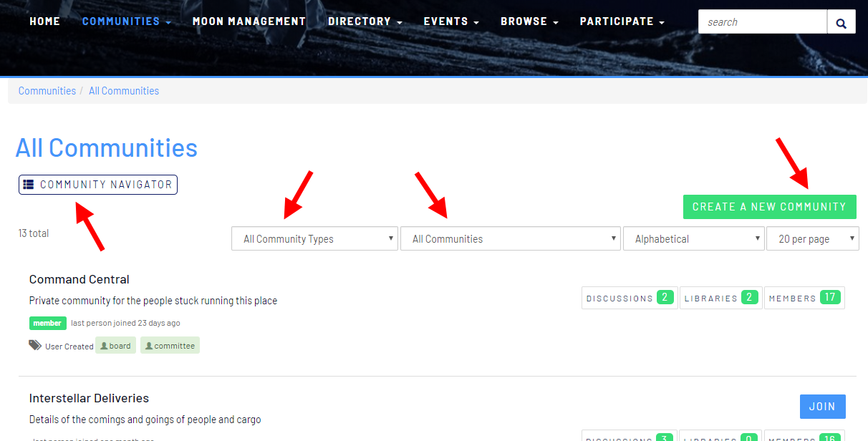Click the board tag
Image resolution: width=868 pixels, height=441 pixels.
115,346
